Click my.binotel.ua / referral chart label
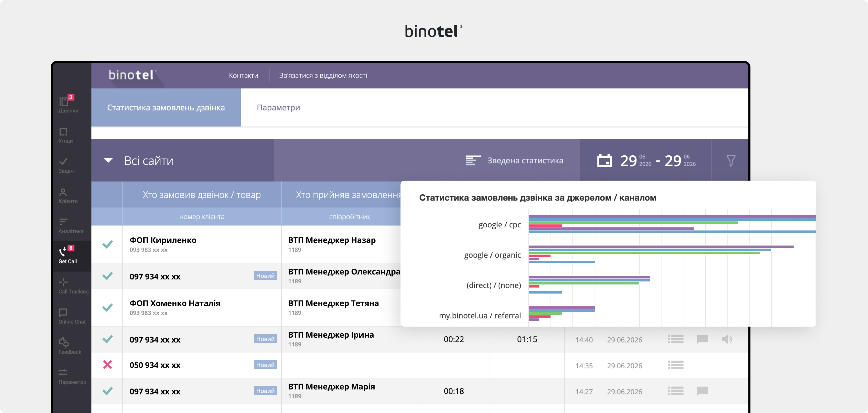The height and width of the screenshot is (413, 868). [479, 315]
